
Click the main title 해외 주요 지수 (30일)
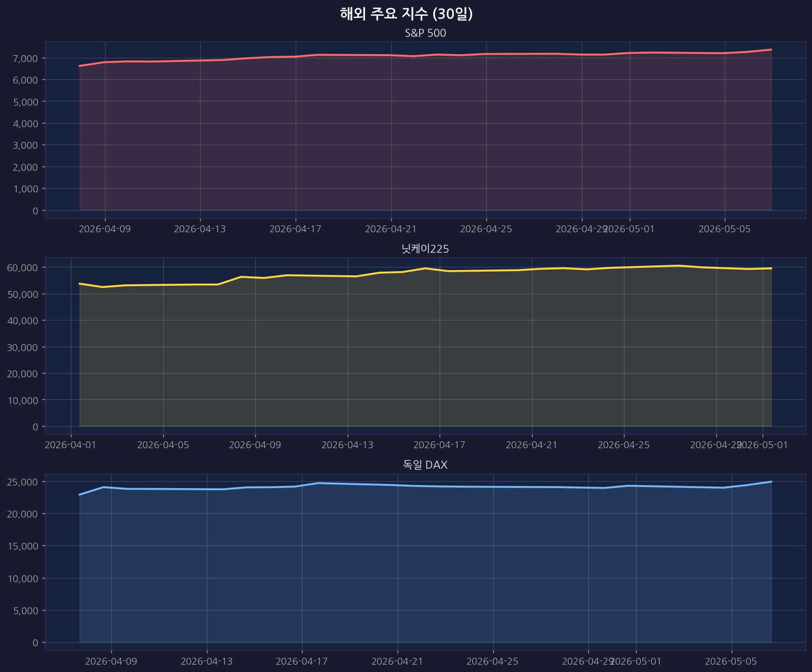coord(407,14)
